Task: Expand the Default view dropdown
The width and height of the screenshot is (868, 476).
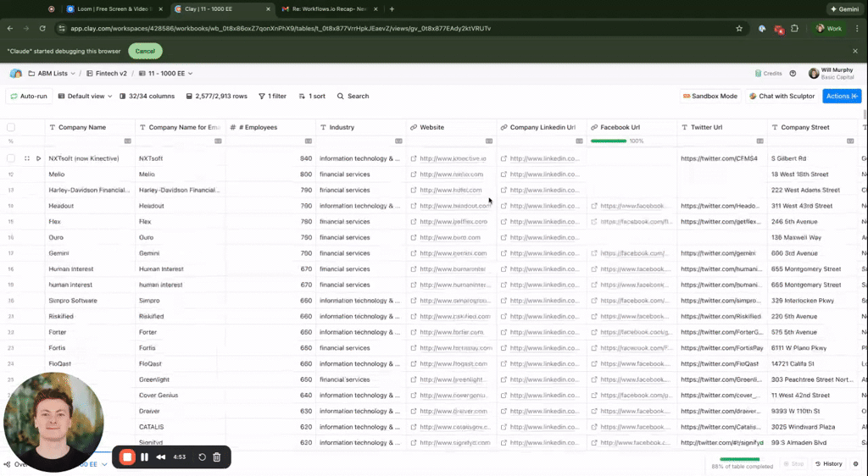Action: (x=85, y=97)
